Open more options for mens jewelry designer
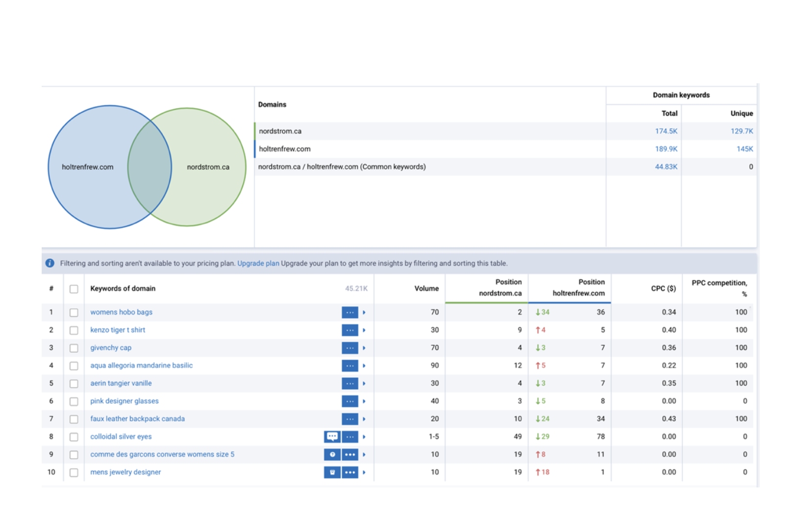 pyautogui.click(x=350, y=472)
